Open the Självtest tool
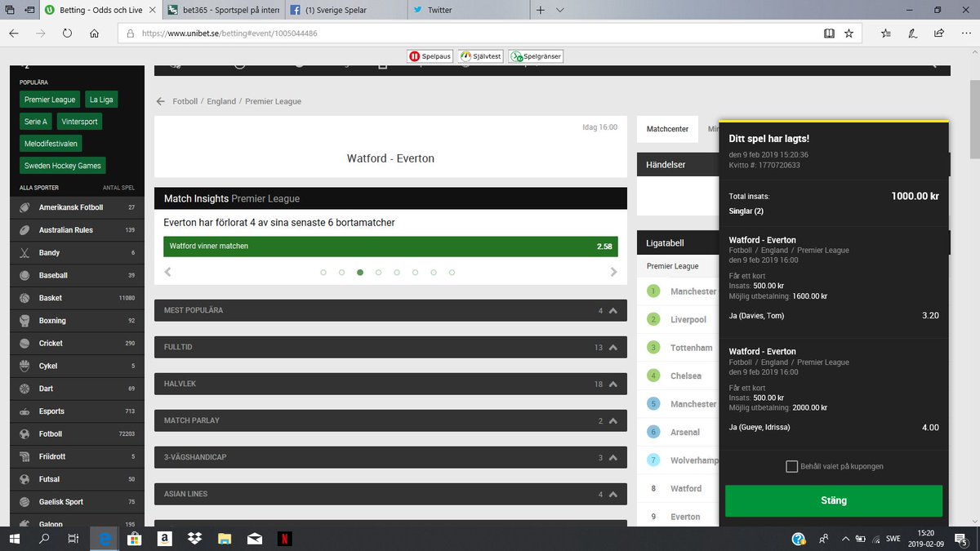The width and height of the screenshot is (980, 551). click(x=481, y=56)
